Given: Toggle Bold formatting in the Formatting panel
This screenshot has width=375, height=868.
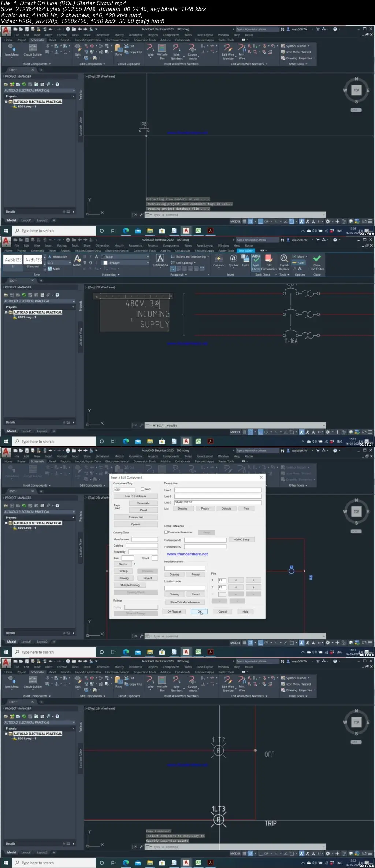Looking at the screenshot, I should click(x=85, y=257).
